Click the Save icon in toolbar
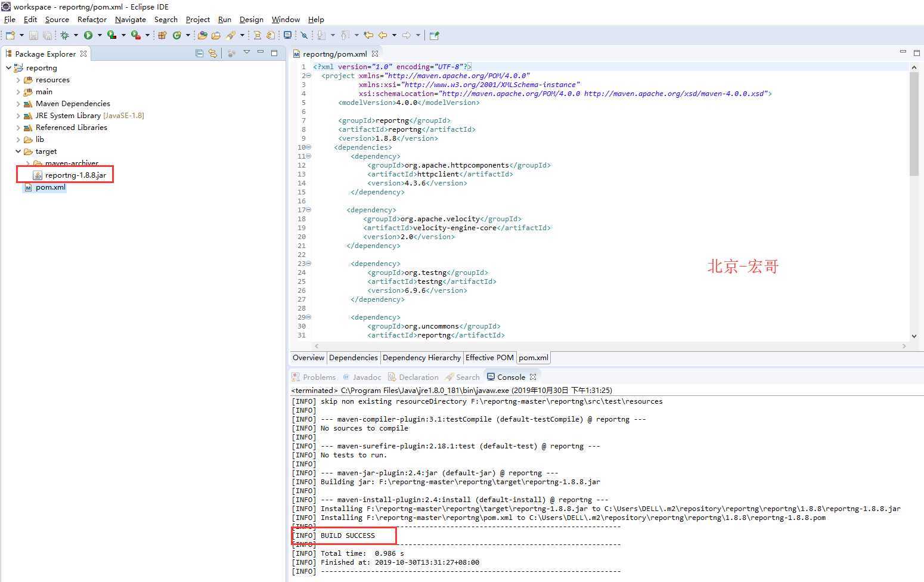 [x=33, y=35]
